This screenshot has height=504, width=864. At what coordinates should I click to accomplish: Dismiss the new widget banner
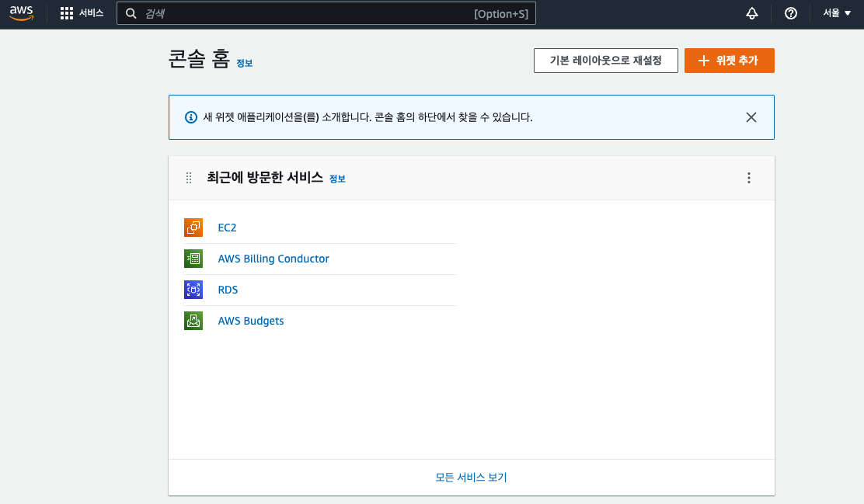click(751, 117)
